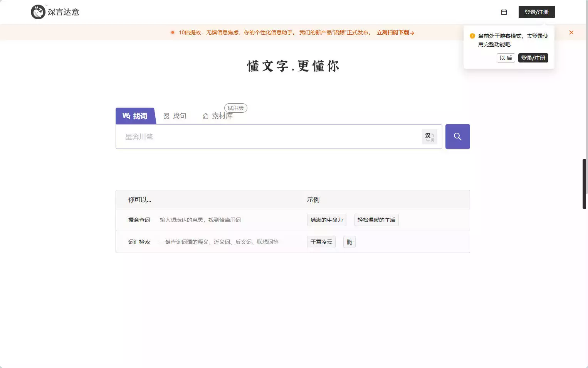588x368 pixels.
Task: Try the 满满的生命力 example
Action: pyautogui.click(x=326, y=220)
